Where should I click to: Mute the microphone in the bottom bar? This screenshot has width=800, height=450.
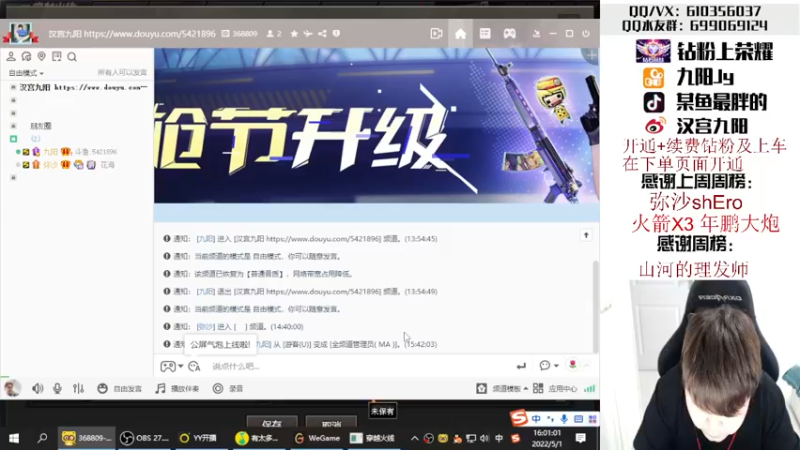point(57,389)
